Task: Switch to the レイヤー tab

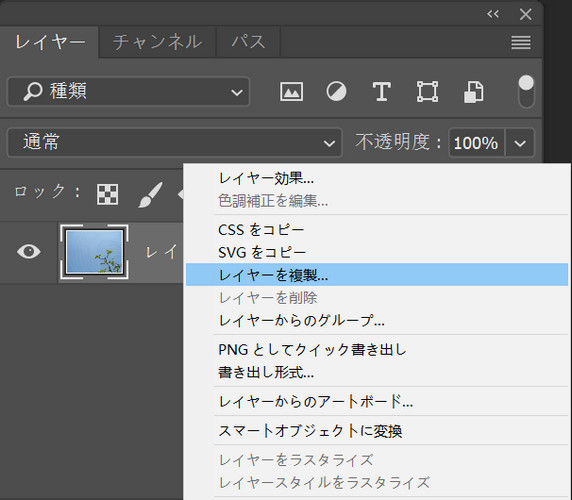Action: [50, 42]
